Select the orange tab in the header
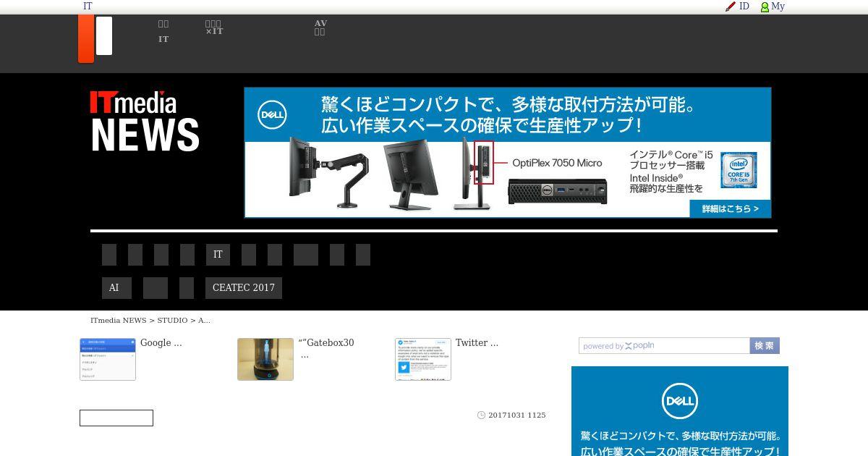This screenshot has width=868, height=456. pos(86,38)
